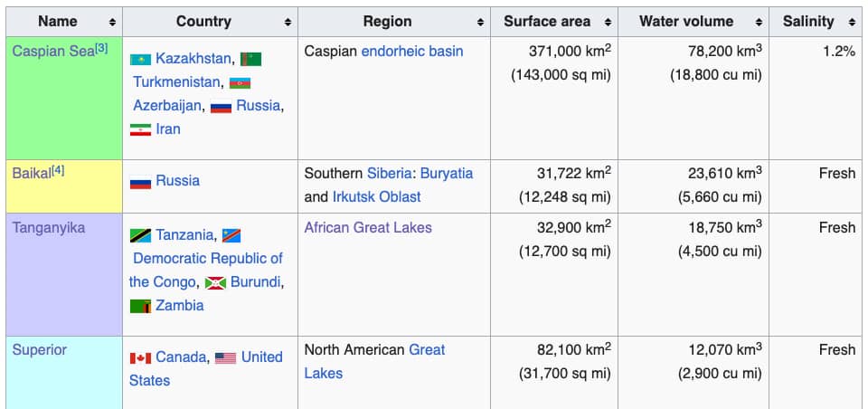Click the Iran flag icon
The image size is (868, 409).
click(140, 129)
